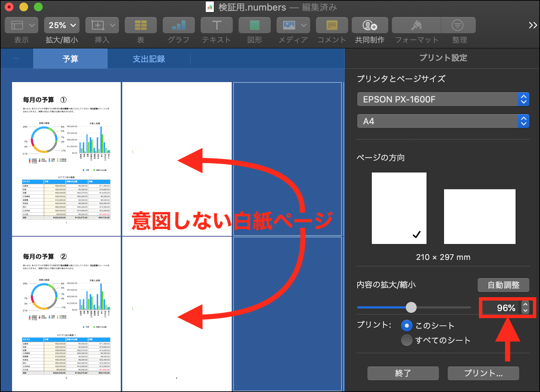Click the content scale slider handle
Screen dimensions: 540x392
click(411, 307)
